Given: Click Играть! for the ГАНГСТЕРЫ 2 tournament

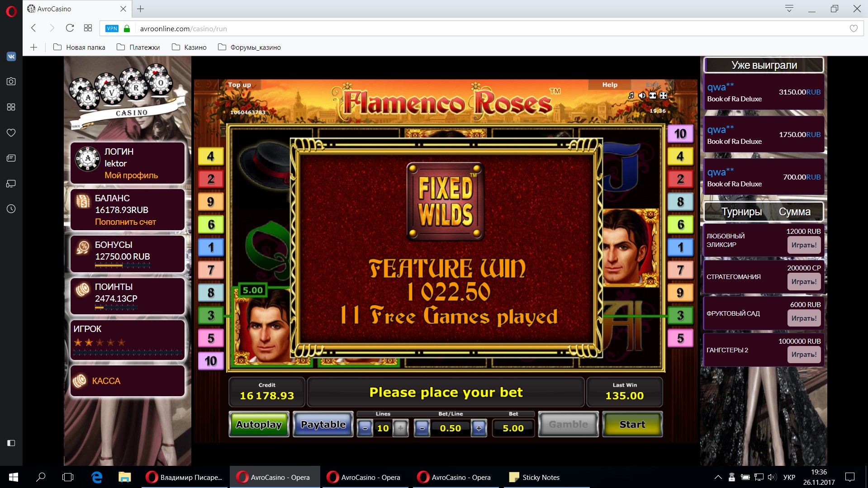Looking at the screenshot, I should click(x=804, y=355).
